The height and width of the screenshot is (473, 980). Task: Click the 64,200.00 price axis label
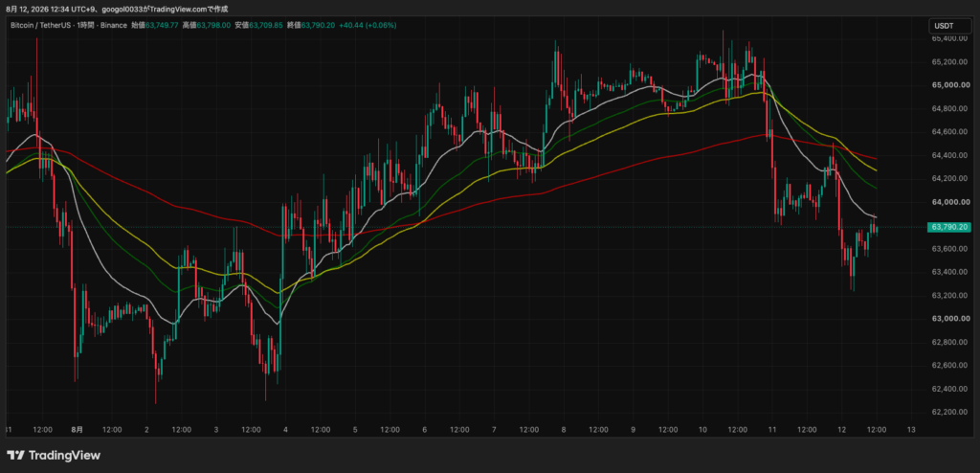tap(950, 178)
